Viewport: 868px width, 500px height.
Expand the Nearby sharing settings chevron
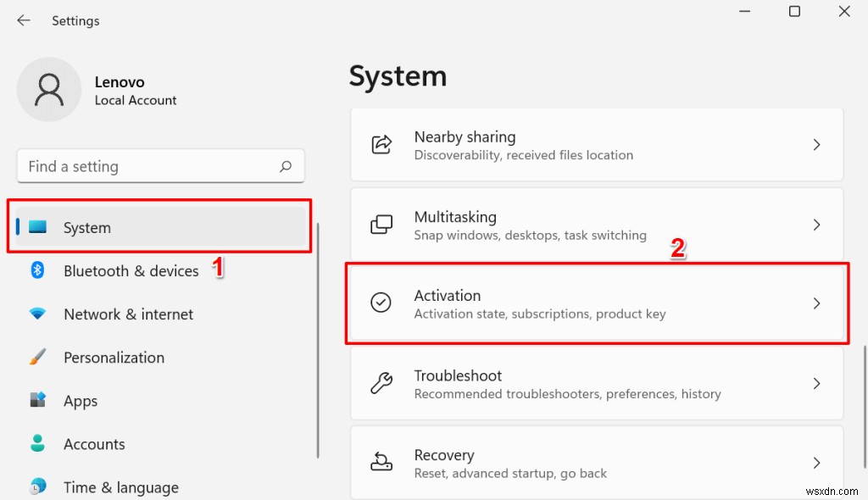(x=816, y=144)
